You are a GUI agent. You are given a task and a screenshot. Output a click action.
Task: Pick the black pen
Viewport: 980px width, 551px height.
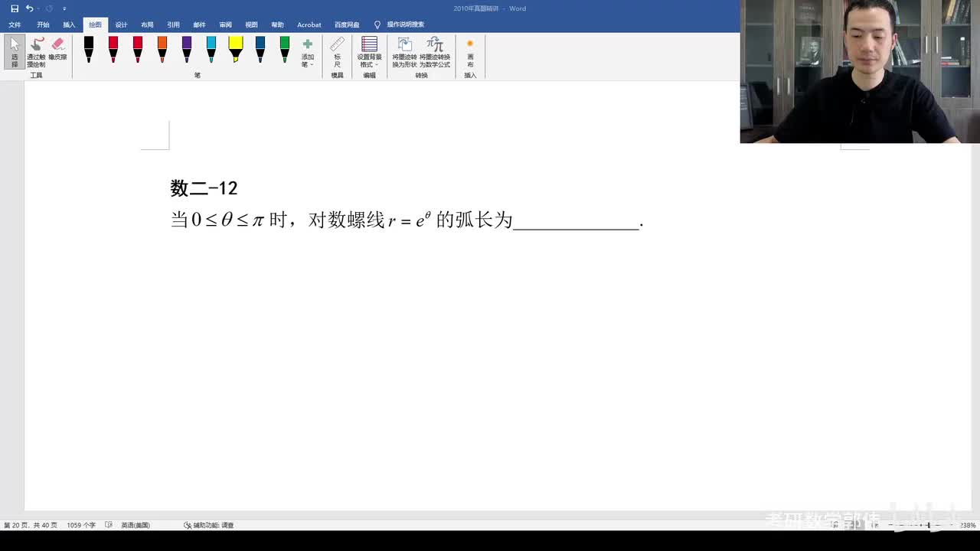coord(89,50)
